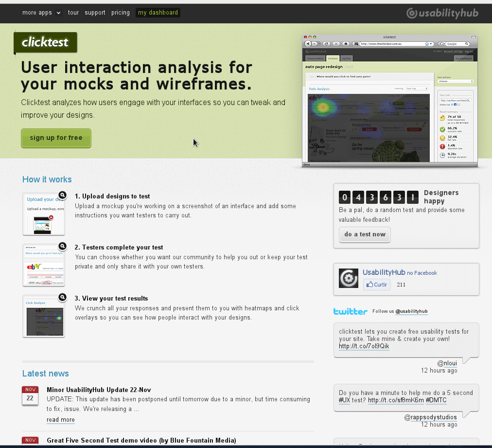Click the Facebook thumbs-up icon on Curtir
This screenshot has height=448, width=492.
click(369, 285)
